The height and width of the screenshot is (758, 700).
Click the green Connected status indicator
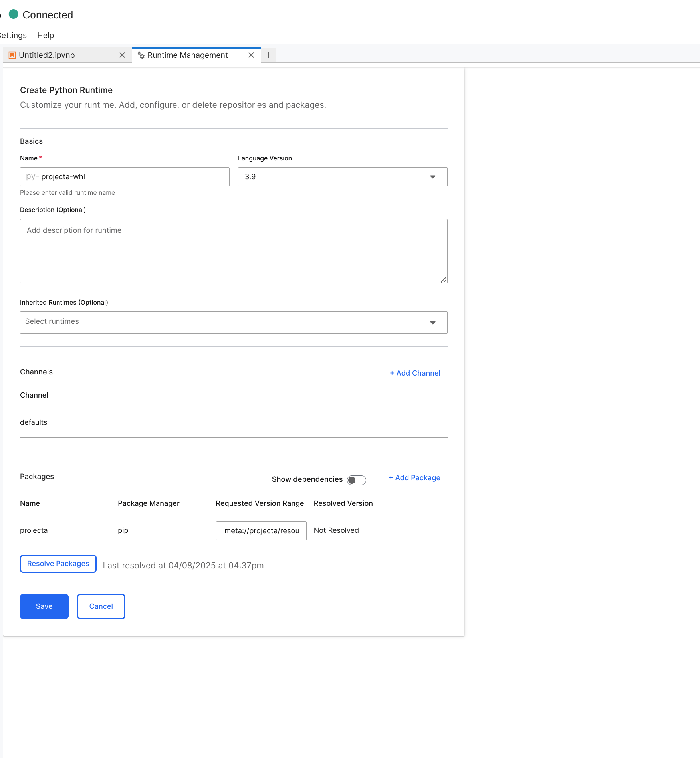(14, 14)
